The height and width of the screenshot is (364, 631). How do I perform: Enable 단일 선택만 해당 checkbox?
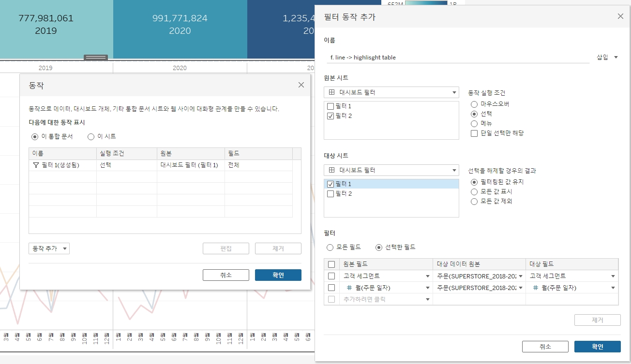click(x=474, y=133)
